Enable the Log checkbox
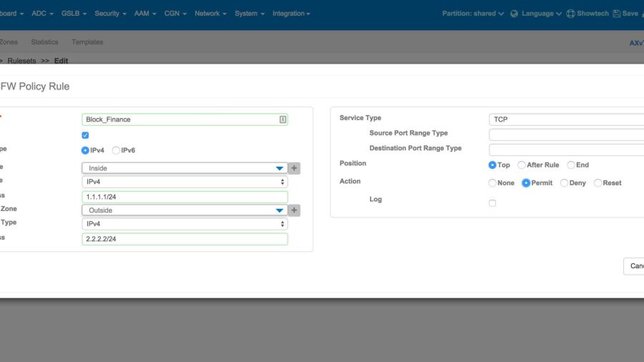The width and height of the screenshot is (644, 362). (492, 203)
